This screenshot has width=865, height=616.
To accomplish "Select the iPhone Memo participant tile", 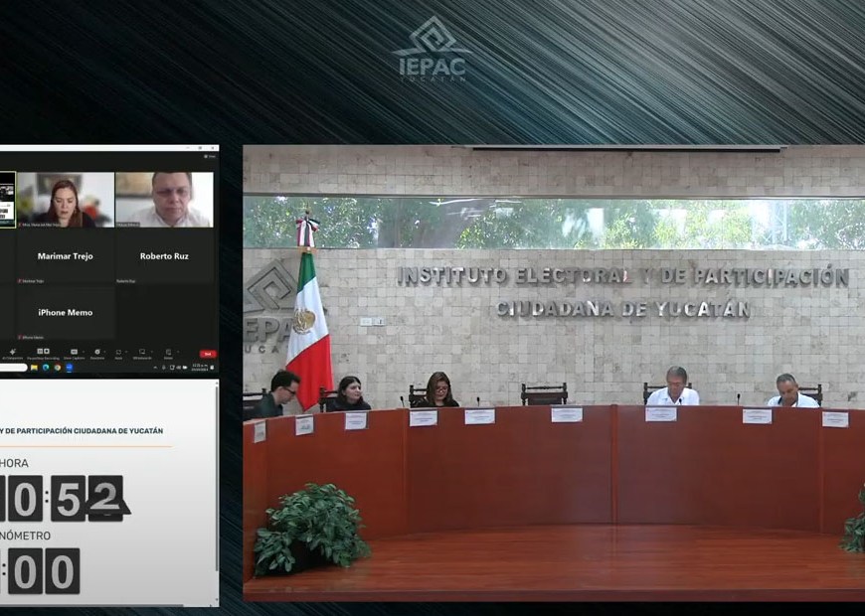I will tap(66, 313).
